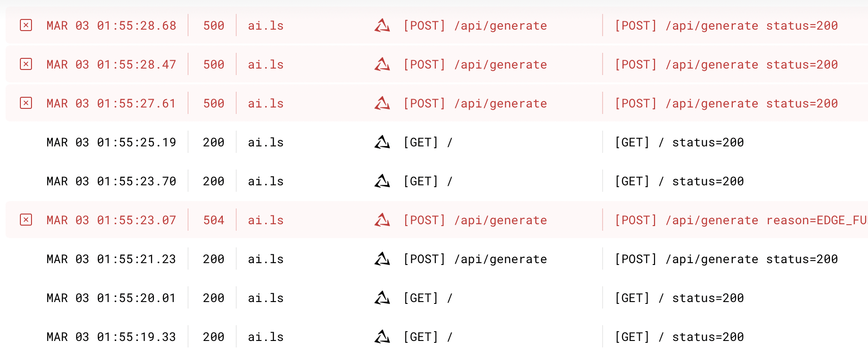This screenshot has height=353, width=868.
Task: Click [POST] /api/generate on 01:55:21.23 row
Action: [x=475, y=259]
